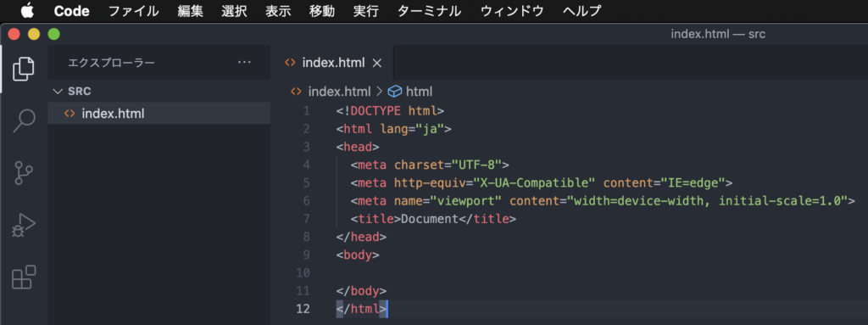Open the 編集 menu
The height and width of the screenshot is (325, 868).
(x=191, y=10)
